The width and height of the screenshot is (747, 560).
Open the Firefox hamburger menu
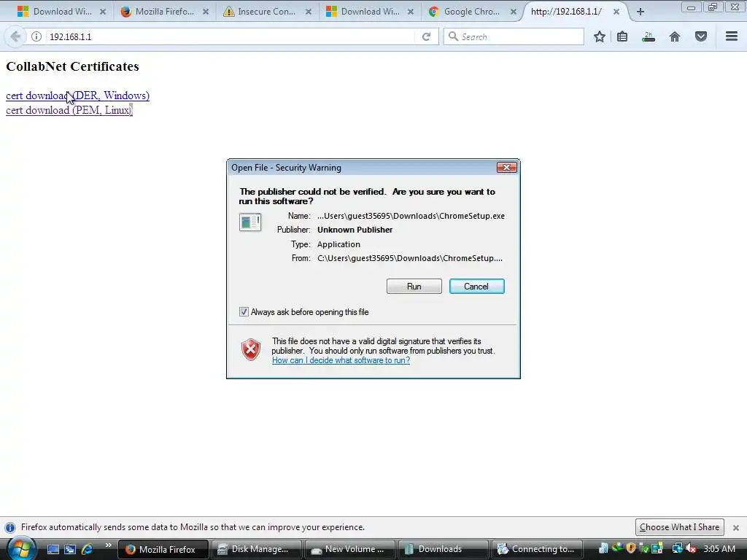click(732, 36)
